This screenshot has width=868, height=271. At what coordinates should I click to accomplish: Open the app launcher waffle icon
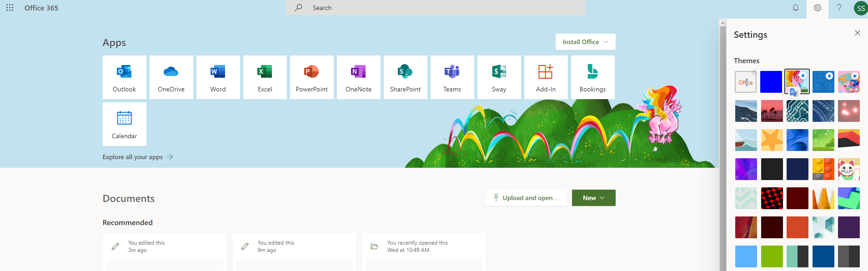[x=10, y=8]
